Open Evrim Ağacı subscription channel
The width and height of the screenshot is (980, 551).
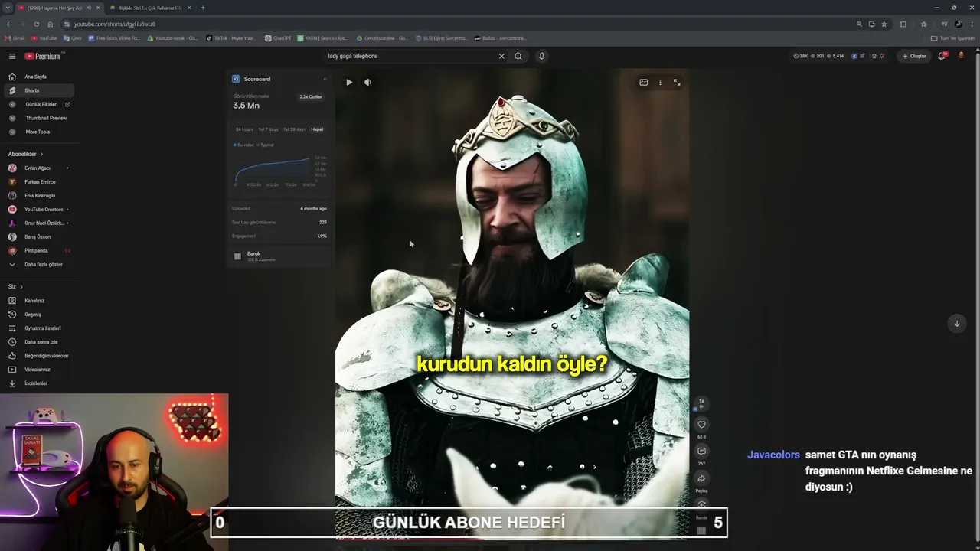(x=38, y=168)
